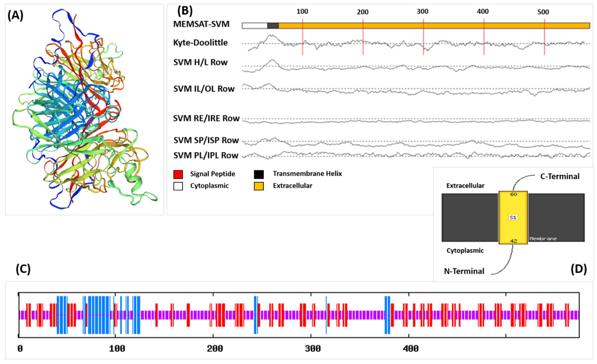Click the SVM RE/IRE Row label

(x=206, y=118)
